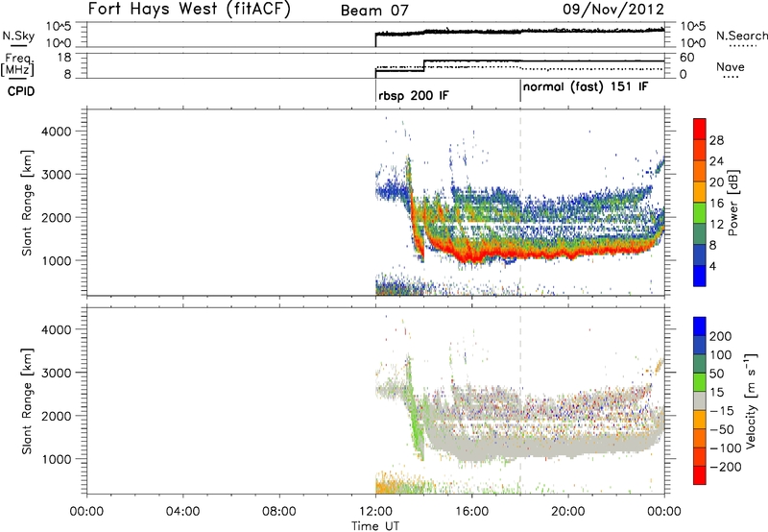
Task: Click the "Slant Range [km]" label of velocity panel
Action: (27, 400)
